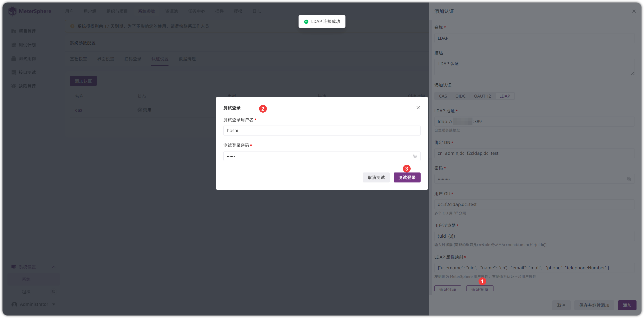Click the Administrator avatar icon
The height and width of the screenshot is (318, 644).
14,304
